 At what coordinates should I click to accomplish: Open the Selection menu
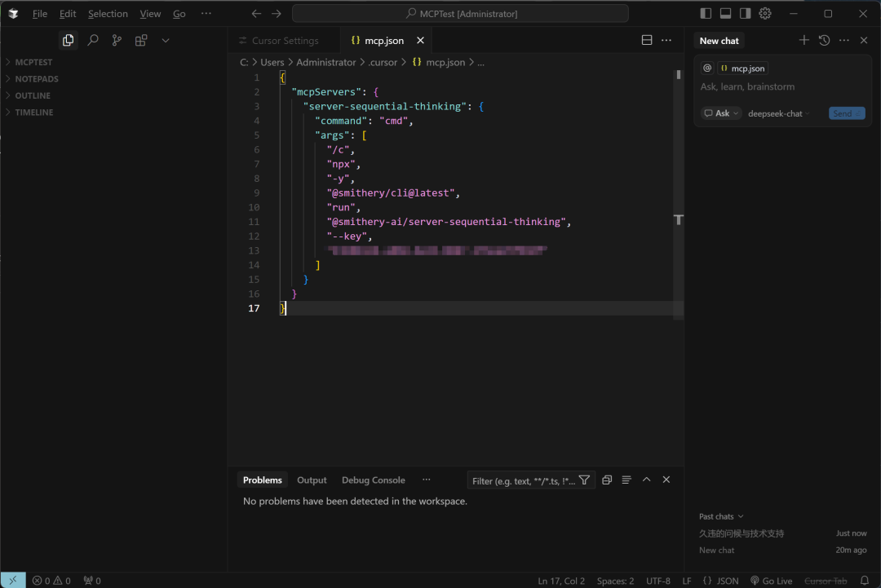pyautogui.click(x=108, y=14)
